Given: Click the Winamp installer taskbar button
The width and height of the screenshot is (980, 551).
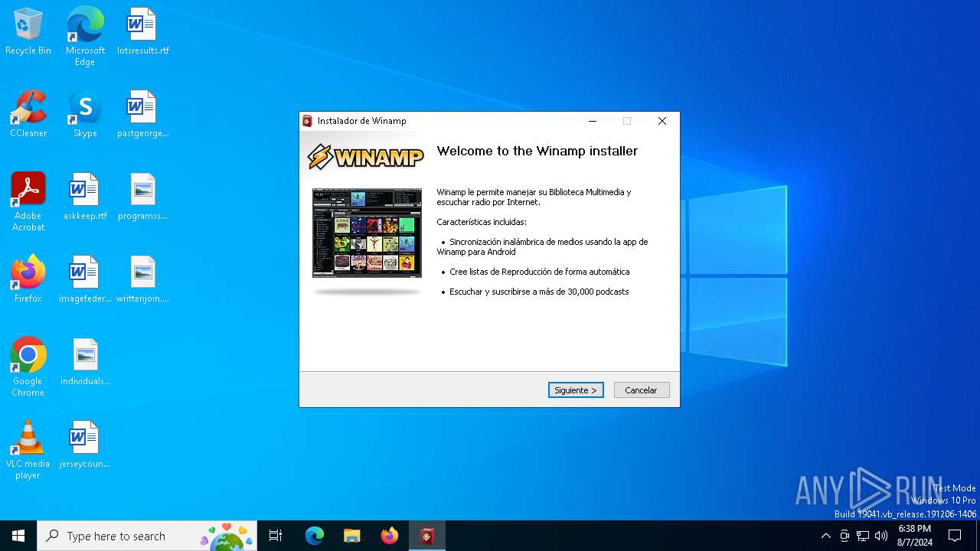Looking at the screenshot, I should pos(427,536).
